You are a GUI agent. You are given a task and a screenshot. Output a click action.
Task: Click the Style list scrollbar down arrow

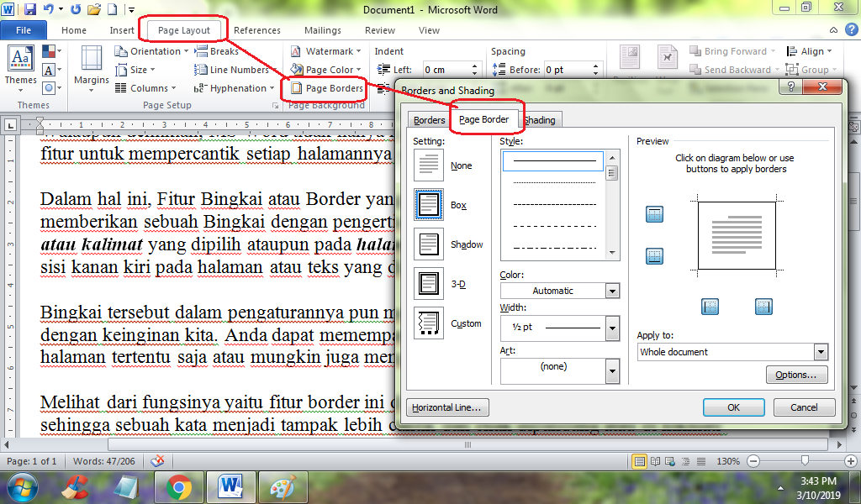[612, 253]
